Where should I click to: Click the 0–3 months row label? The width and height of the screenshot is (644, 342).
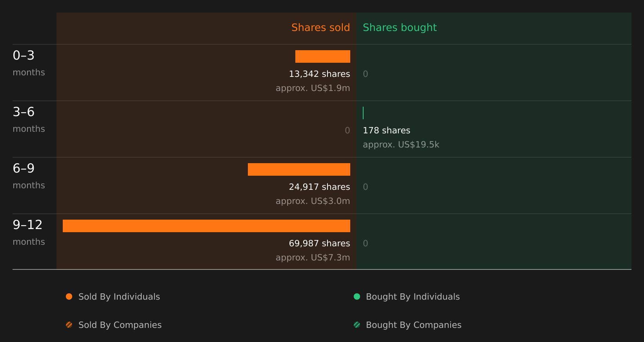tap(29, 63)
